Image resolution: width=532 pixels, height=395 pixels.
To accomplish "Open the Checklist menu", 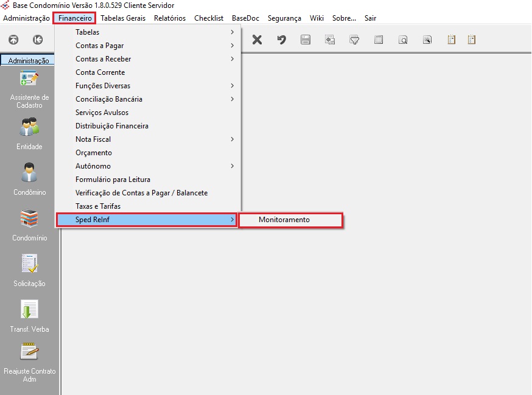I will coord(209,18).
